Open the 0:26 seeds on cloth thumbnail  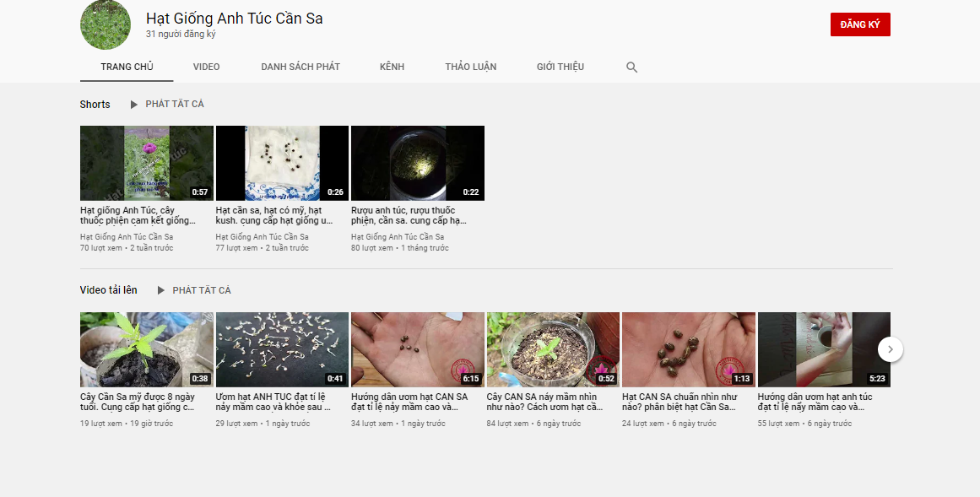[282, 163]
